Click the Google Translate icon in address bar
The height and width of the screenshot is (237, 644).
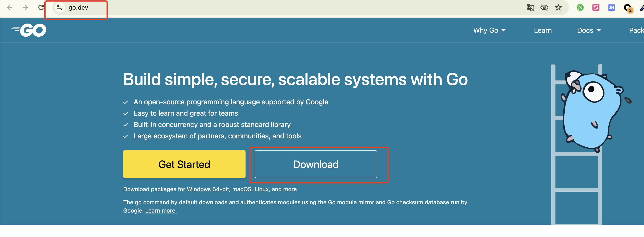530,7
